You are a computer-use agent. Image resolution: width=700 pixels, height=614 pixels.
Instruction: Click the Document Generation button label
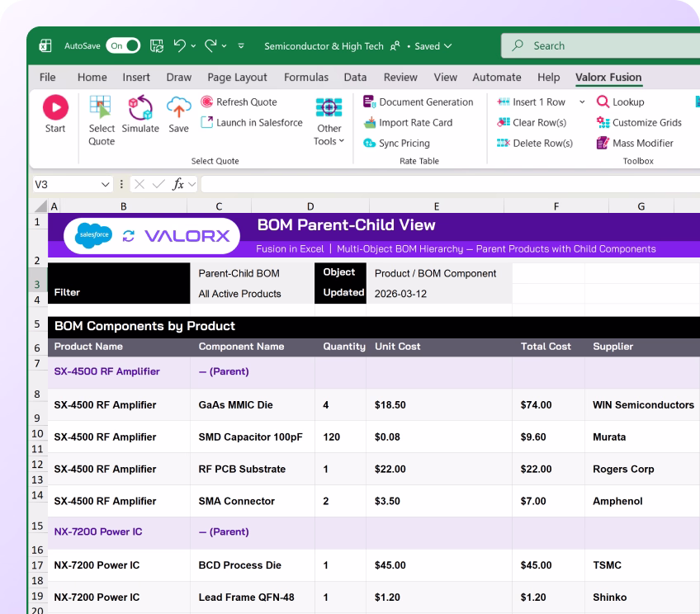point(426,102)
